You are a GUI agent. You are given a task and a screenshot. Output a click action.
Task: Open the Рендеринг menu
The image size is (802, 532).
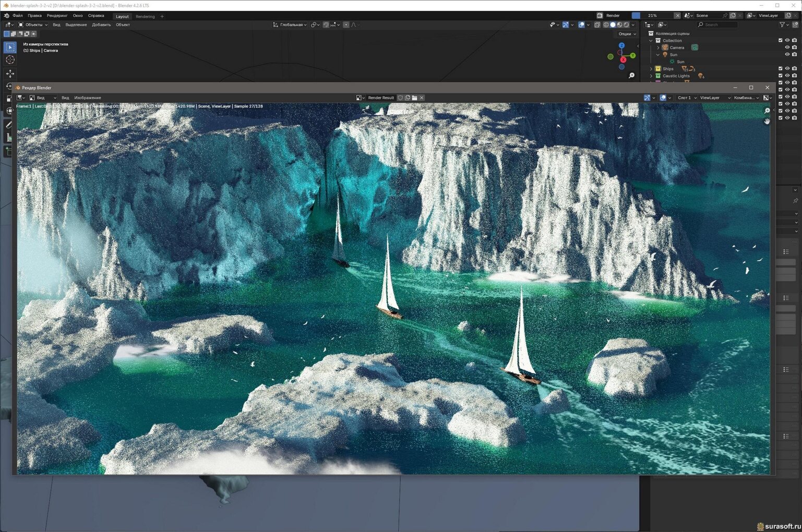pyautogui.click(x=57, y=16)
